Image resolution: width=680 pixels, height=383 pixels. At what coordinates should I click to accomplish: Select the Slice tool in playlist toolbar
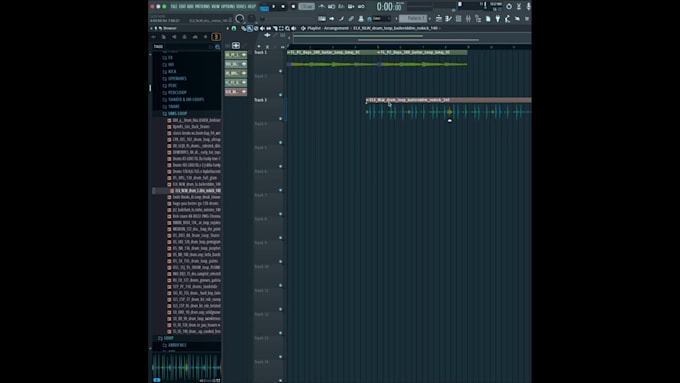[275, 28]
